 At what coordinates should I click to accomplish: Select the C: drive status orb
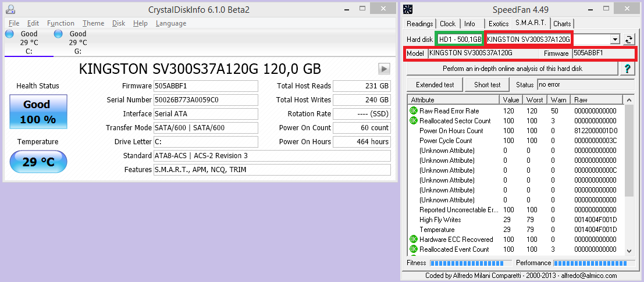click(9, 34)
